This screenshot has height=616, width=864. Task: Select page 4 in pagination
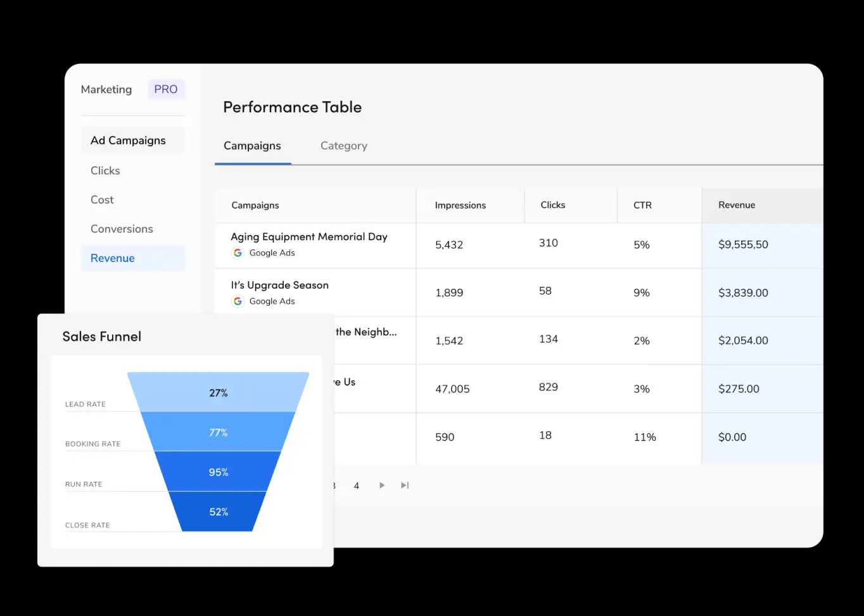357,486
